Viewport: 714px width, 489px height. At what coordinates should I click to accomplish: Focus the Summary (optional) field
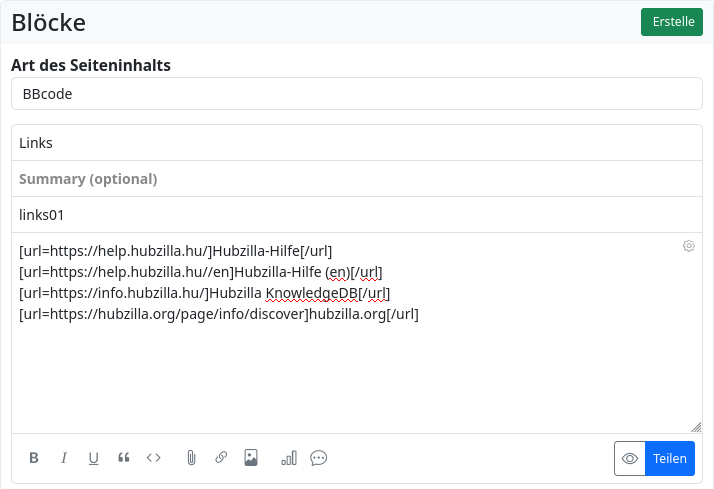357,179
